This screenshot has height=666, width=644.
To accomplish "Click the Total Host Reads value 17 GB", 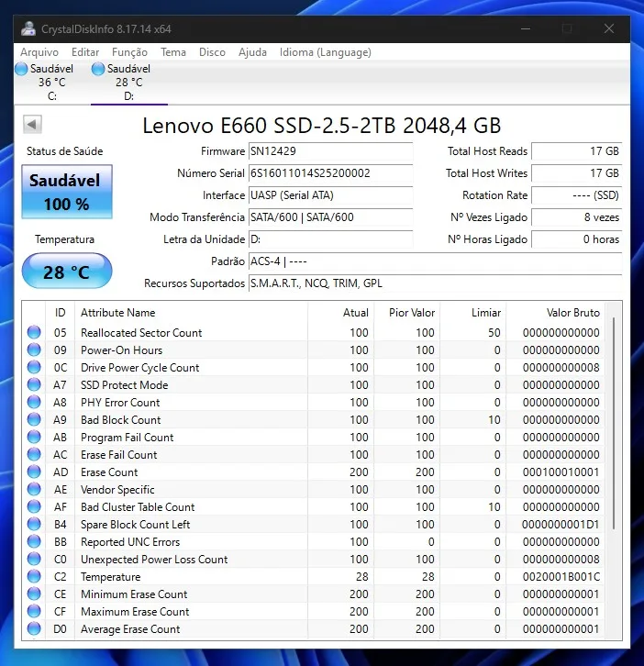I will click(x=577, y=151).
